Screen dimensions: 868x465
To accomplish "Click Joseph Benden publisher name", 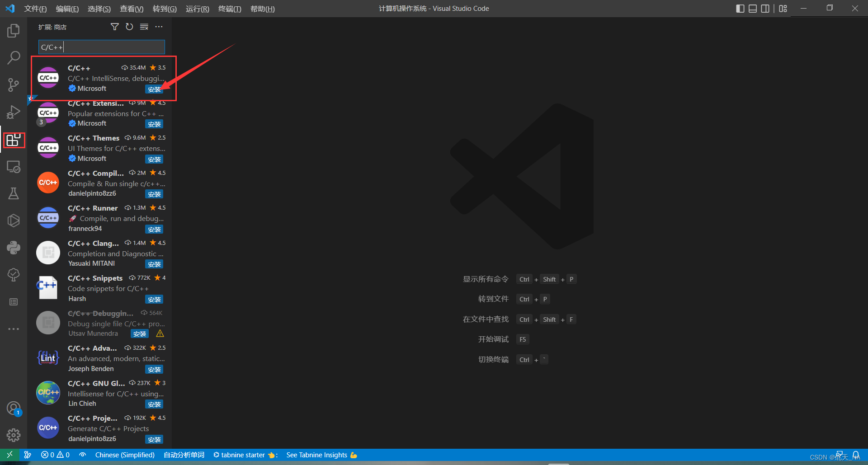I will pyautogui.click(x=91, y=369).
